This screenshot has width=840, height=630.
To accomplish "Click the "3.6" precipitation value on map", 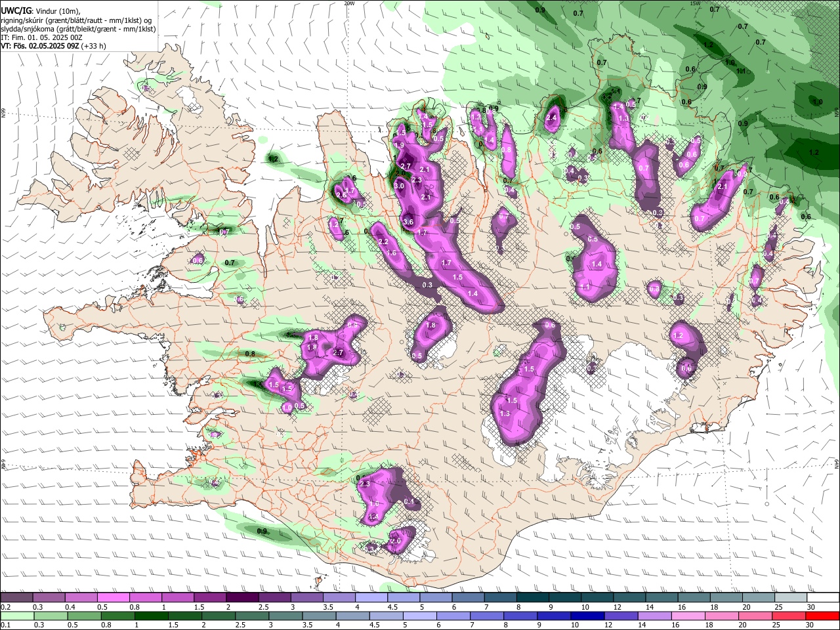I will point(408,222).
